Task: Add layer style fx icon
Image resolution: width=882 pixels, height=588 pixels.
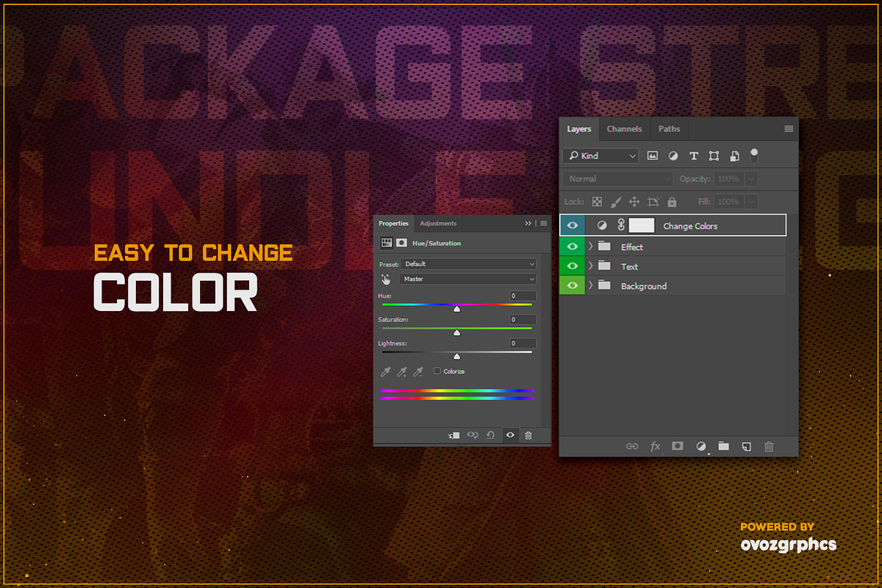Action: (x=655, y=446)
